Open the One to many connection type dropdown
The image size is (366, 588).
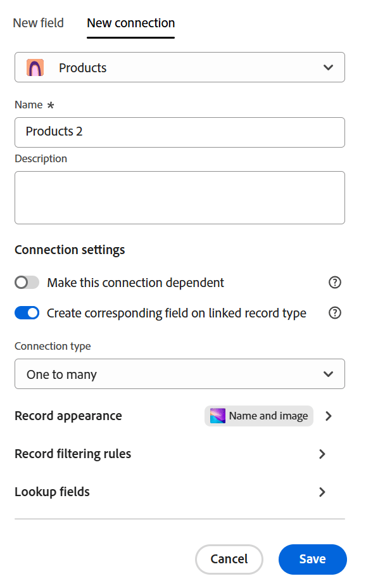tap(180, 374)
